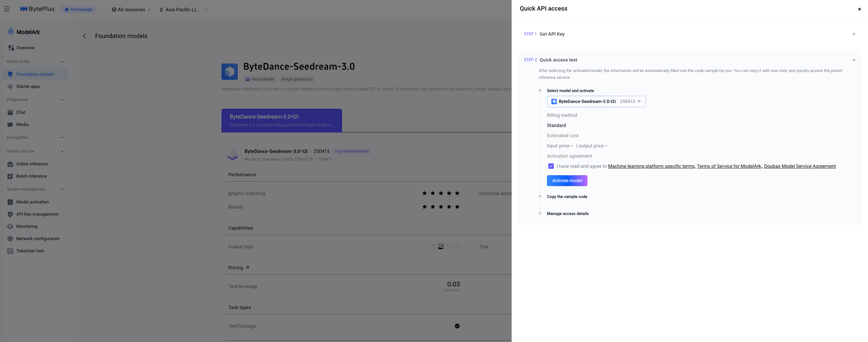Image resolution: width=868 pixels, height=342 pixels.
Task: Click the Monitoring sidebar icon
Action: [10, 227]
